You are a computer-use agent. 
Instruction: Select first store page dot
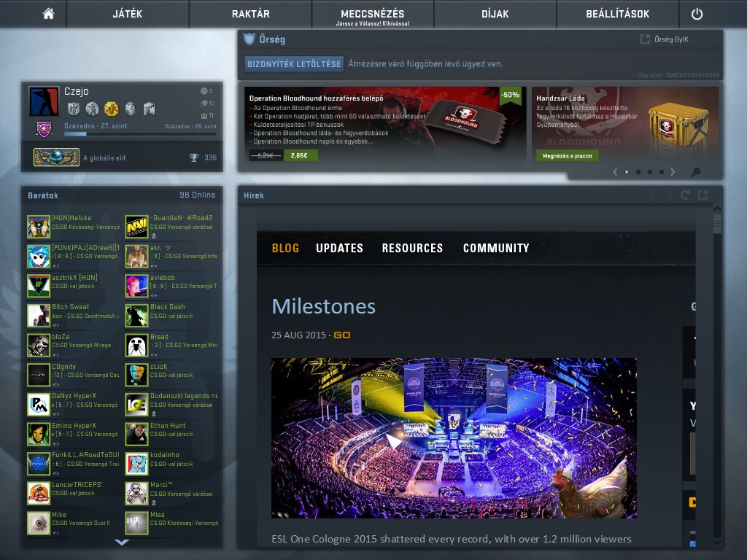point(627,172)
